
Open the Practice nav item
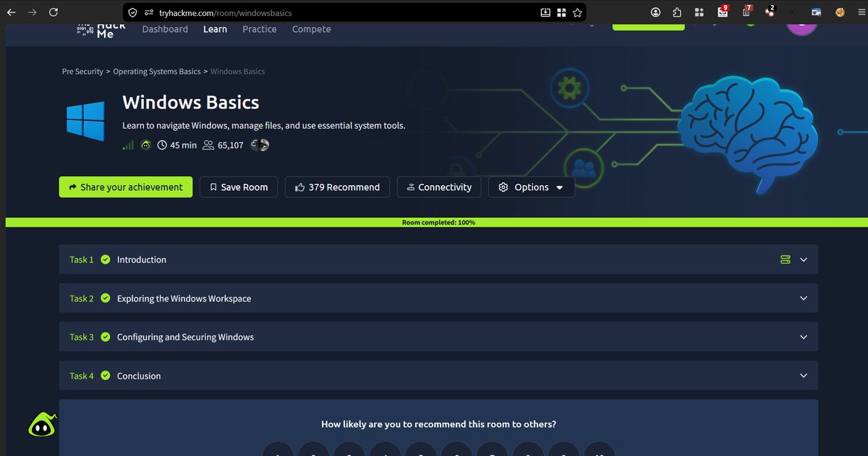click(260, 29)
